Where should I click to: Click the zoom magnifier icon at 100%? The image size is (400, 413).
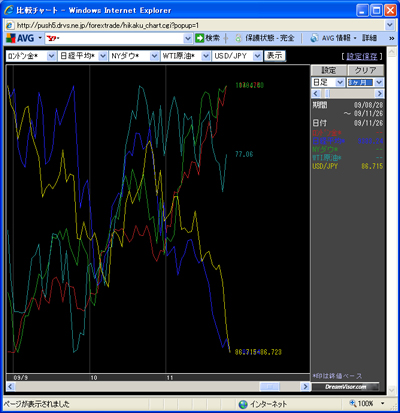point(353,403)
